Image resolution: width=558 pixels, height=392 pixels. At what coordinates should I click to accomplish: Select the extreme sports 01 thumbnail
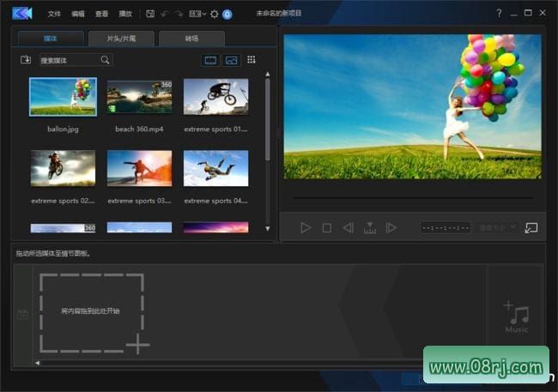pyautogui.click(x=216, y=97)
